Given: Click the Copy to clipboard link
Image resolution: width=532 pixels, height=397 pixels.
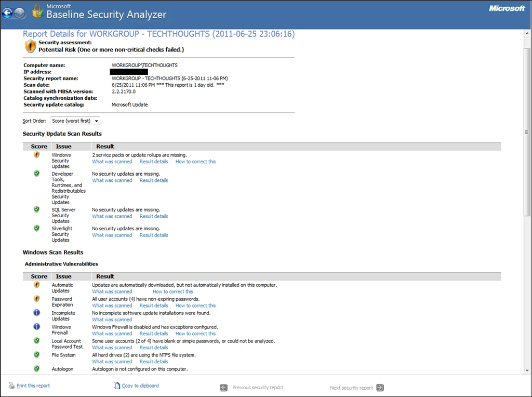Looking at the screenshot, I should pyautogui.click(x=140, y=386).
